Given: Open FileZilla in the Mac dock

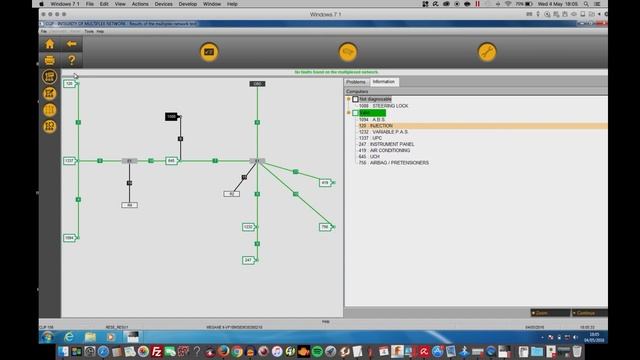Looking at the screenshot, I should pyautogui.click(x=156, y=351).
